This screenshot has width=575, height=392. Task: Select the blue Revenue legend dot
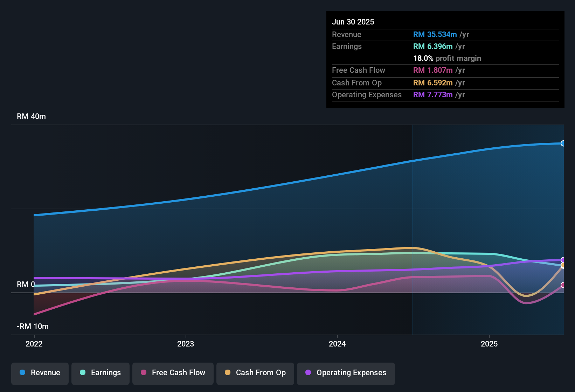point(22,373)
